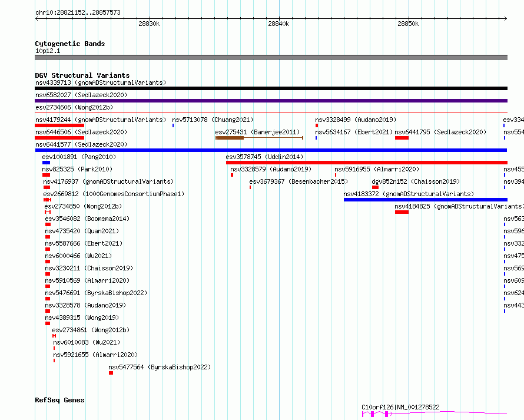Open esv1001891 (Pang2010) variant
524x420 pixels.
(79, 157)
